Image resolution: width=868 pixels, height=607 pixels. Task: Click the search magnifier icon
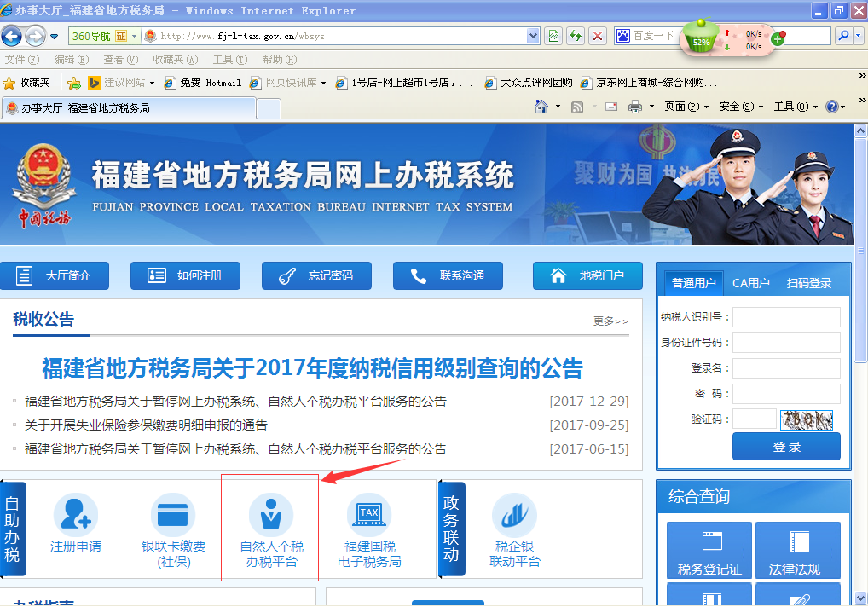pos(843,36)
